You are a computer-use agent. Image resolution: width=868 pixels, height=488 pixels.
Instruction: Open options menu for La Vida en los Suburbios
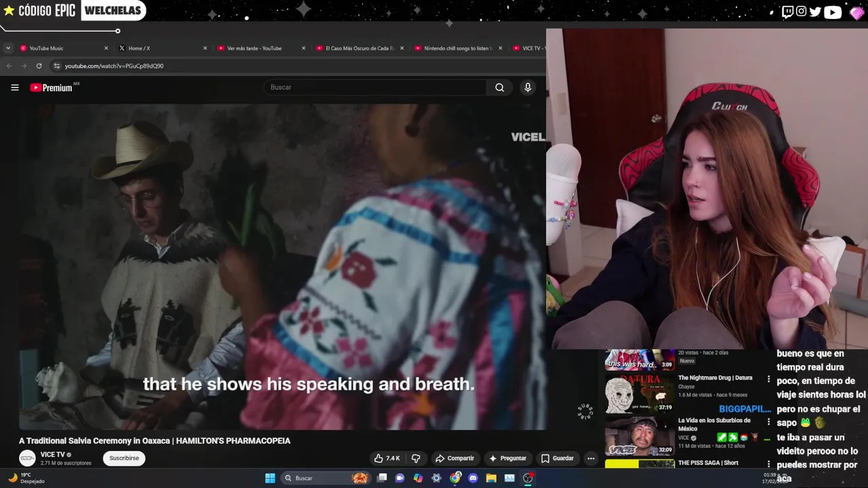point(768,422)
